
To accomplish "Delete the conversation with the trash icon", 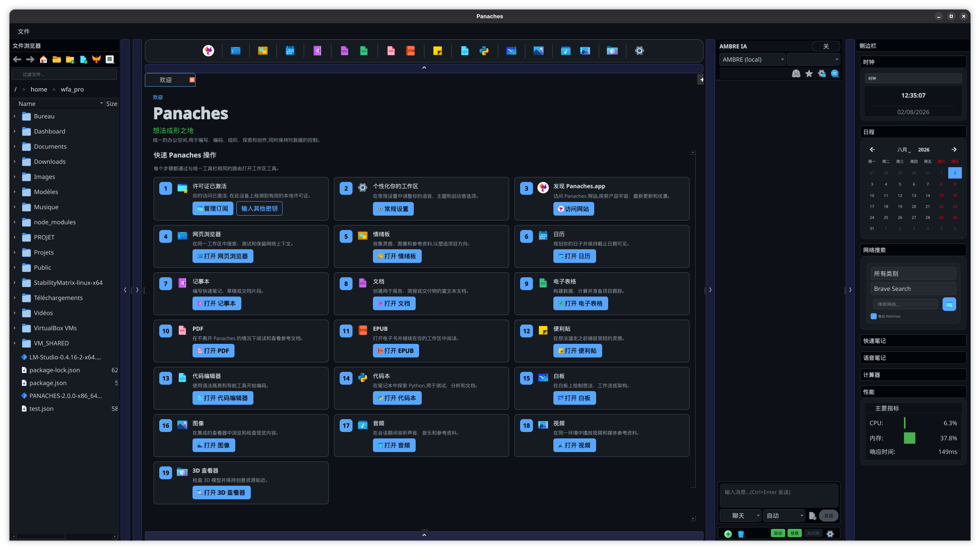I will (741, 534).
